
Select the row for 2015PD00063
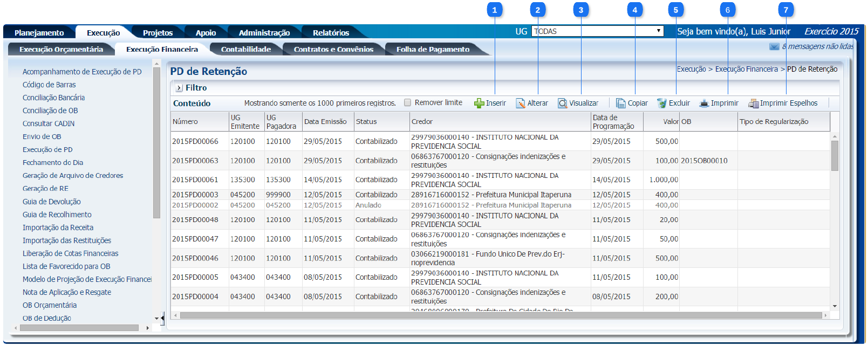point(195,161)
